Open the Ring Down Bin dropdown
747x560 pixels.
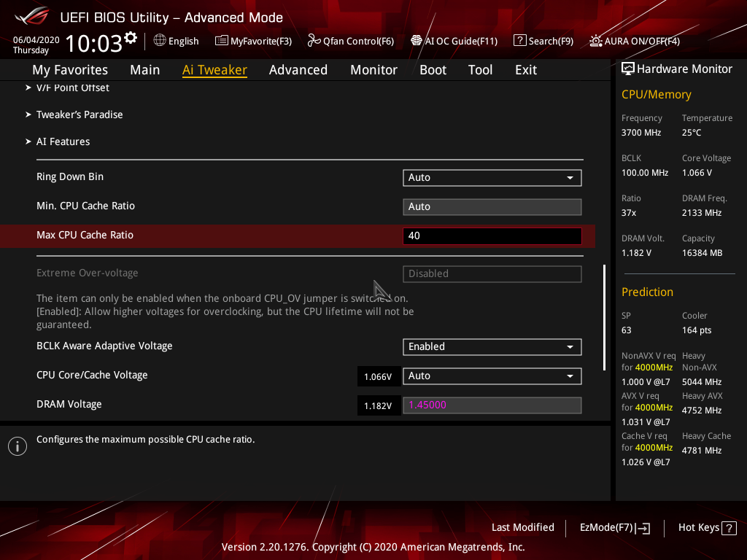[x=492, y=177]
